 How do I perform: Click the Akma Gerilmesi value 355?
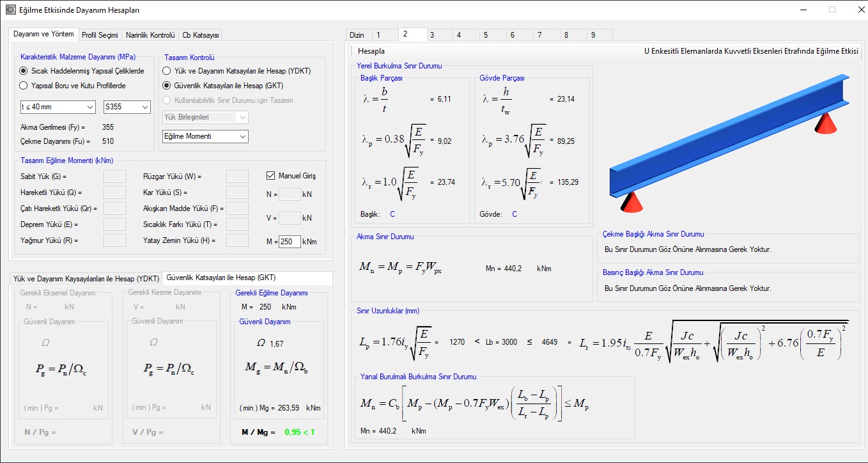point(108,127)
